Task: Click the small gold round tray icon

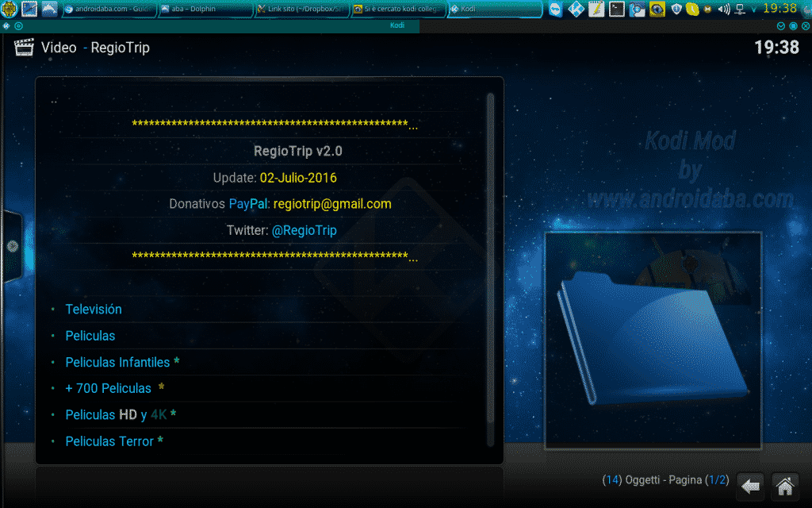Action: 707,9
